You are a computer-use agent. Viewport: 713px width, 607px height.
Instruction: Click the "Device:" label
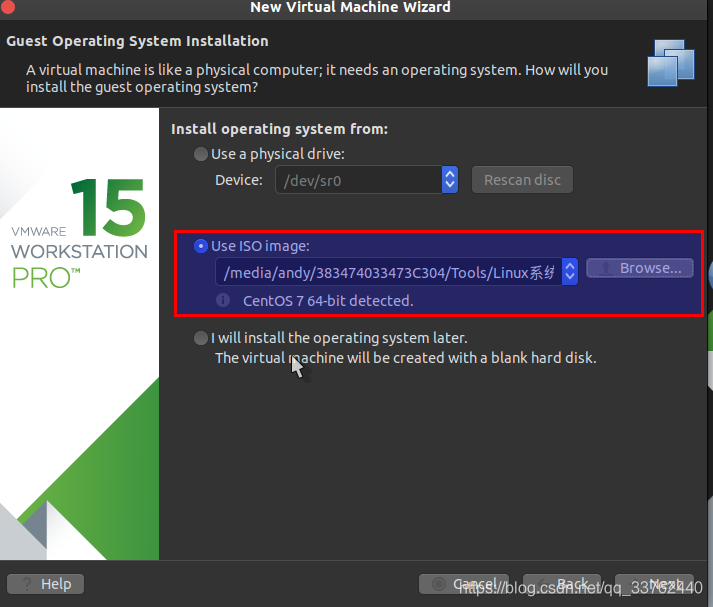point(239,180)
